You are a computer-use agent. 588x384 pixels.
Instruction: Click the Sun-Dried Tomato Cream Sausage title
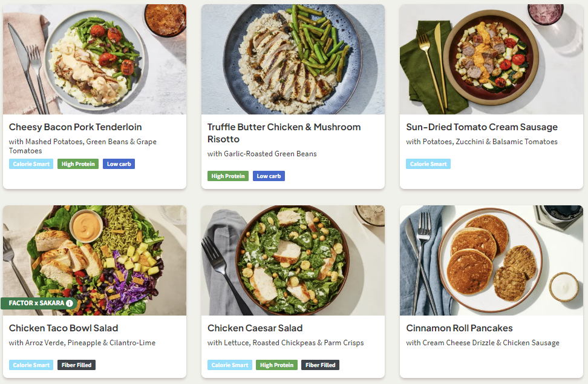click(x=482, y=127)
